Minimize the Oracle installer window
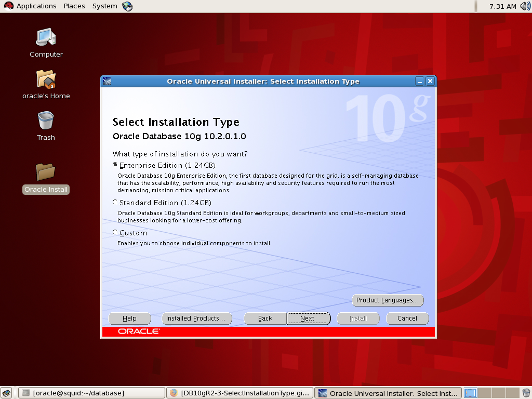This screenshot has width=532, height=399. click(x=420, y=81)
